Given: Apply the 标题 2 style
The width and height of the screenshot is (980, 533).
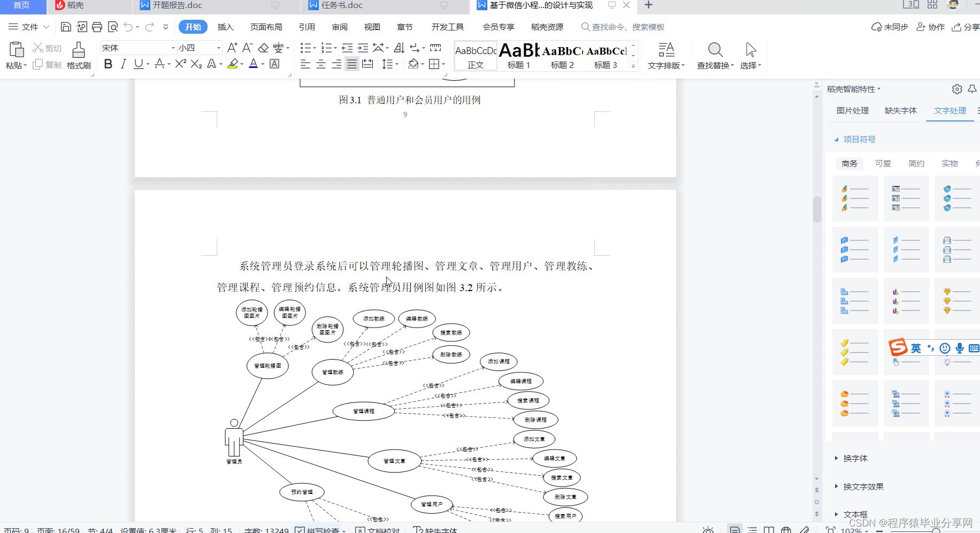Looking at the screenshot, I should 562,55.
